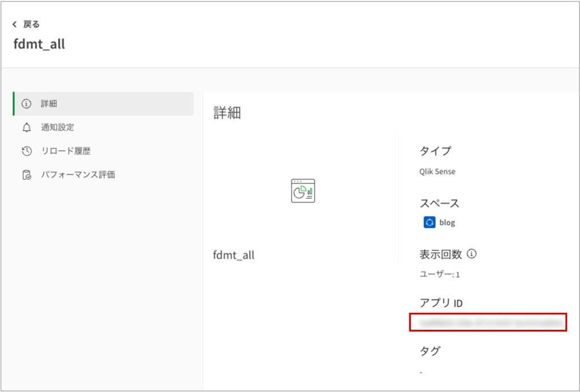580x392 pixels.
Task: Click the ユーザー: 1 view count text
Action: click(x=439, y=275)
